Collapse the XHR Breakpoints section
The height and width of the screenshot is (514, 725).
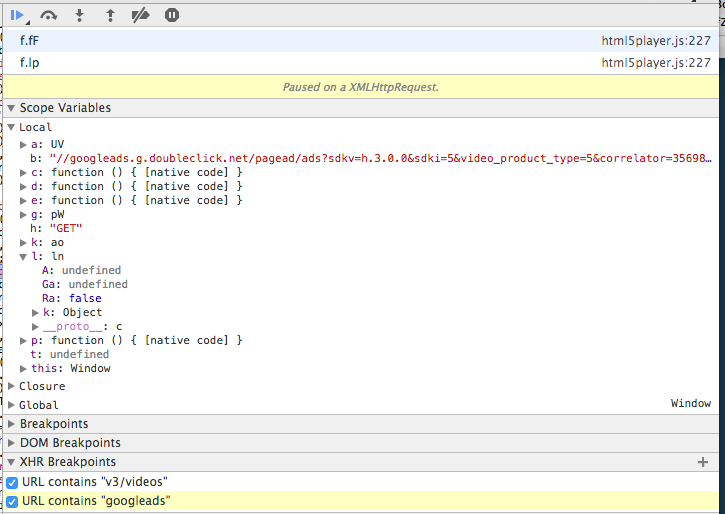point(11,462)
